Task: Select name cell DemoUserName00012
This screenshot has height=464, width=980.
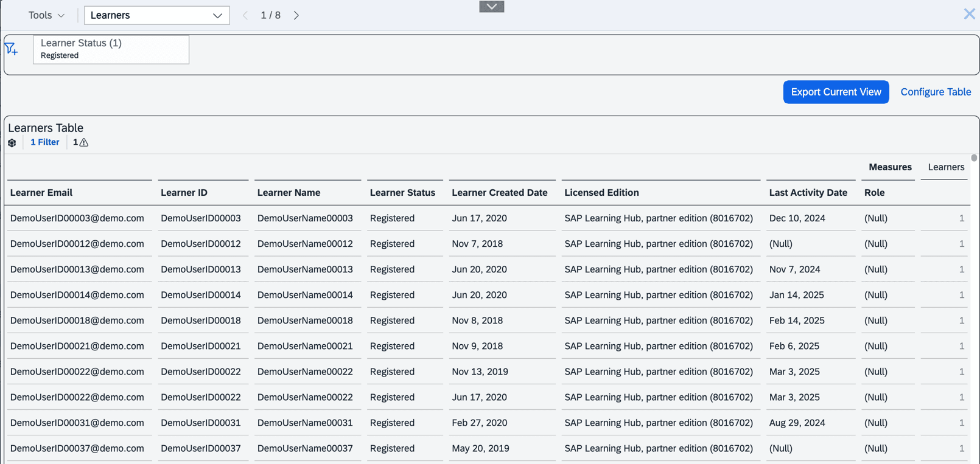Action: [305, 244]
